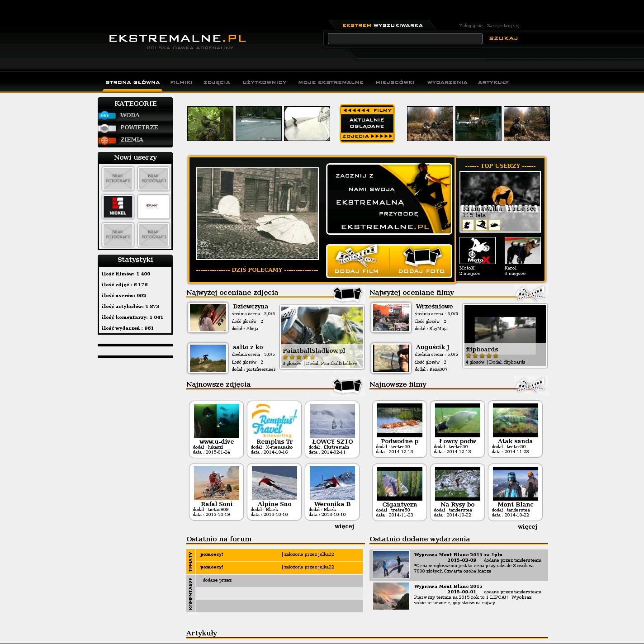Open the Atak sanda film card
Image resolution: width=644 pixels, height=644 pixels.
516,429
